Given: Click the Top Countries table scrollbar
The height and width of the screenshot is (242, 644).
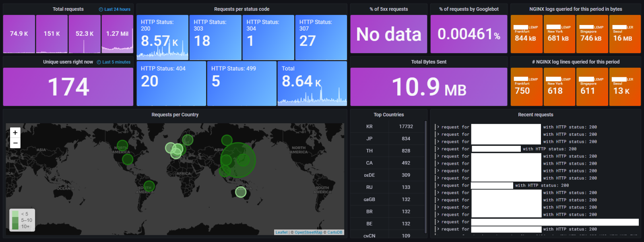Looking at the screenshot, I should tap(425, 177).
